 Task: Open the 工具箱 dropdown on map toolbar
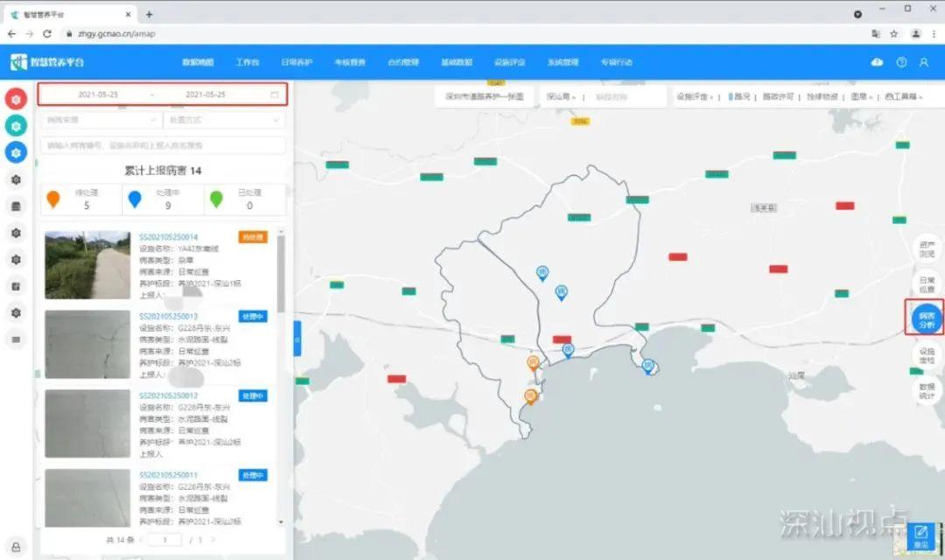905,97
